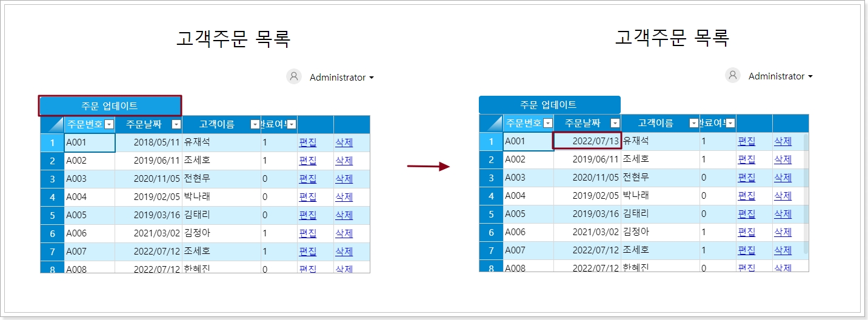Viewport: 868px width, 320px height.
Task: Click select-all corner triangle in right table
Action: coord(491,123)
